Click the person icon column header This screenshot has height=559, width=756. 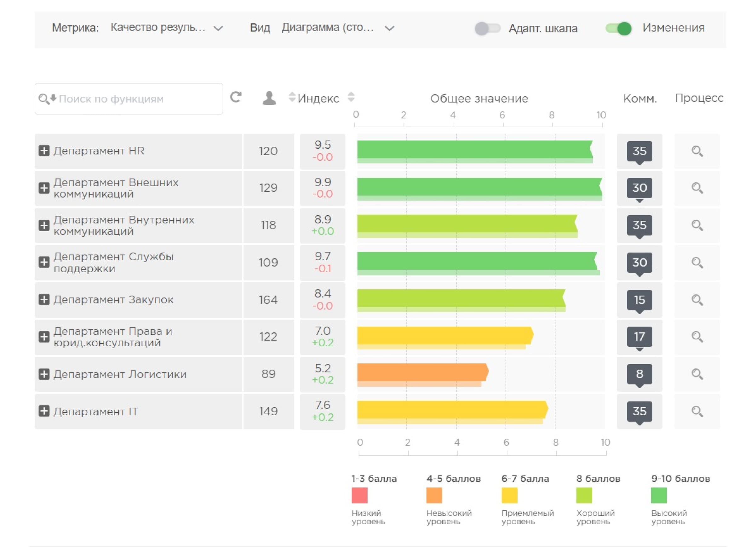(269, 98)
